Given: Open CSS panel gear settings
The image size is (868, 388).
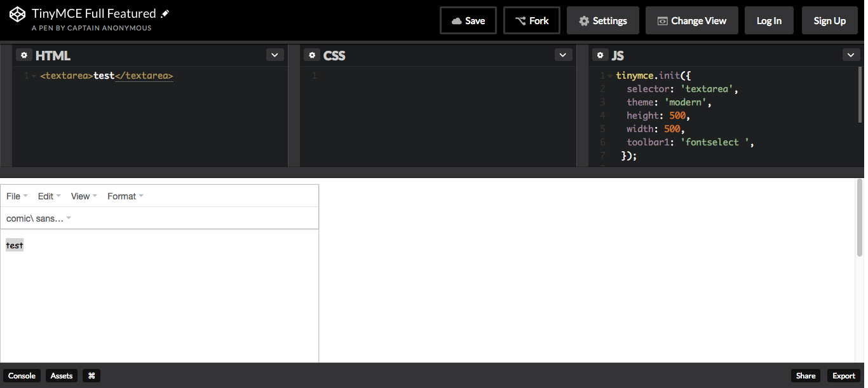Looking at the screenshot, I should 311,55.
